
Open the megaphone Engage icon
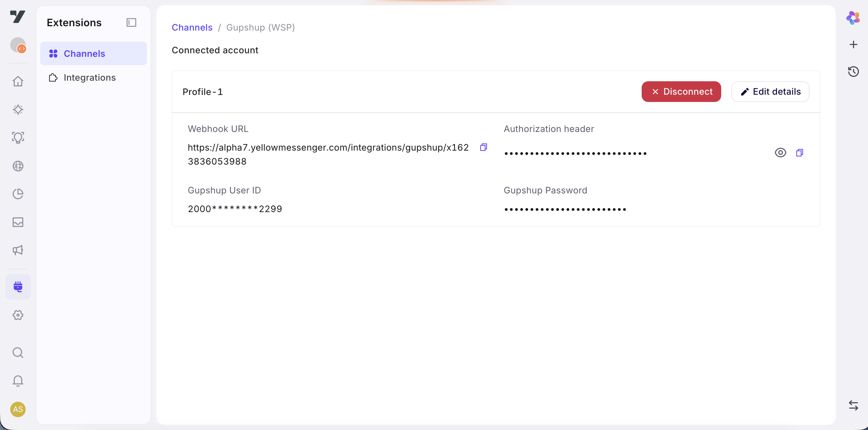tap(18, 250)
